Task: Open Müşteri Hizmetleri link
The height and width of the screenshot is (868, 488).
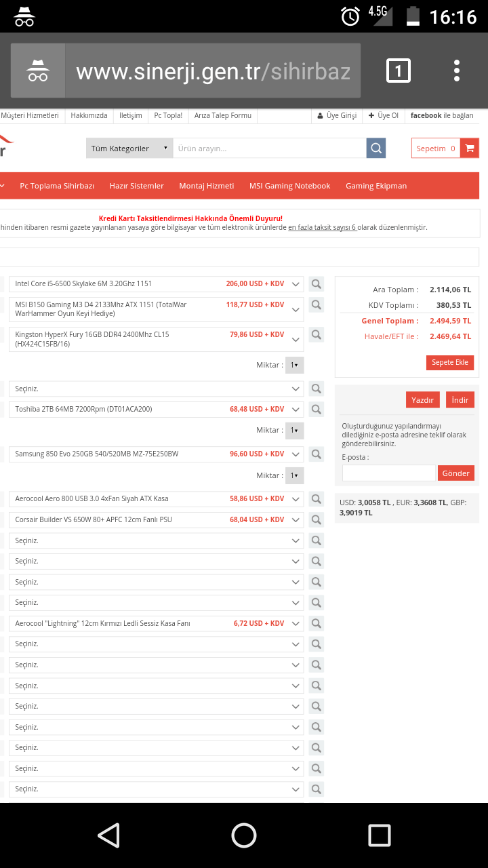Action: (30, 115)
